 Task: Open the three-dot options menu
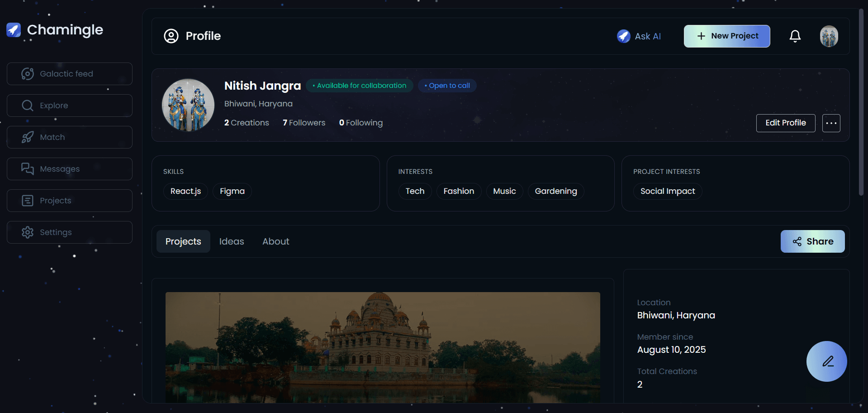point(831,123)
